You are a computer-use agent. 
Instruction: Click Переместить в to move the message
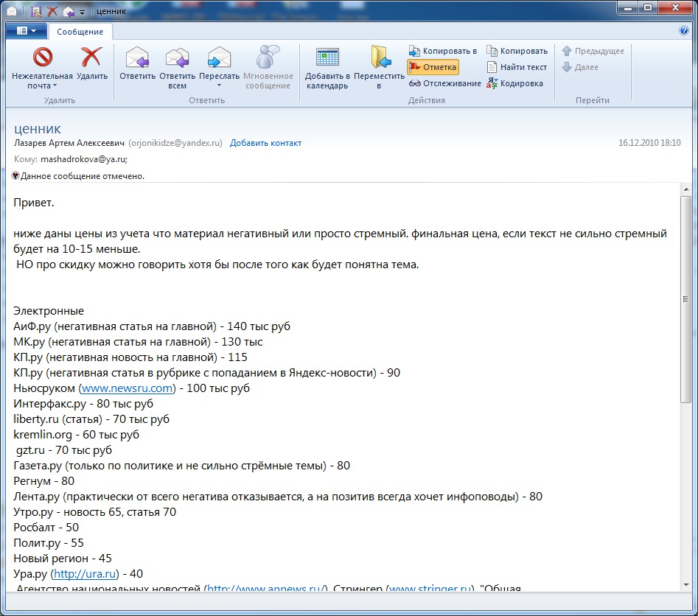click(x=380, y=57)
